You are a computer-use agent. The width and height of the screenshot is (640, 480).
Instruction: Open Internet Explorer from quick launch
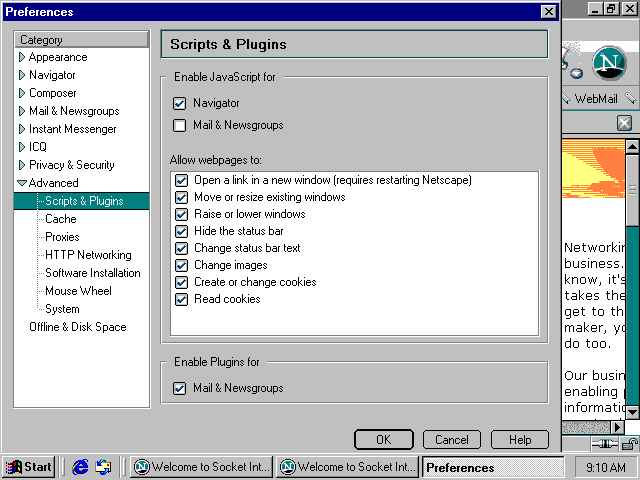click(80, 467)
